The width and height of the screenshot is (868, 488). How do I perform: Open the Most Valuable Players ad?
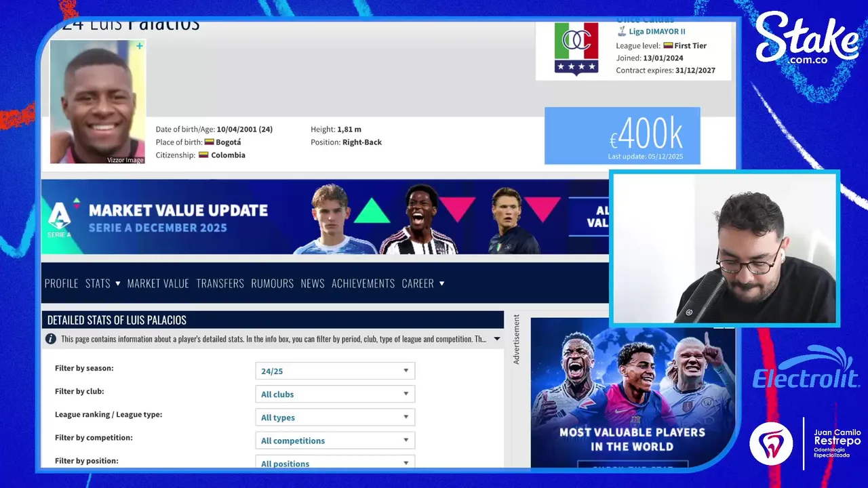tap(633, 392)
